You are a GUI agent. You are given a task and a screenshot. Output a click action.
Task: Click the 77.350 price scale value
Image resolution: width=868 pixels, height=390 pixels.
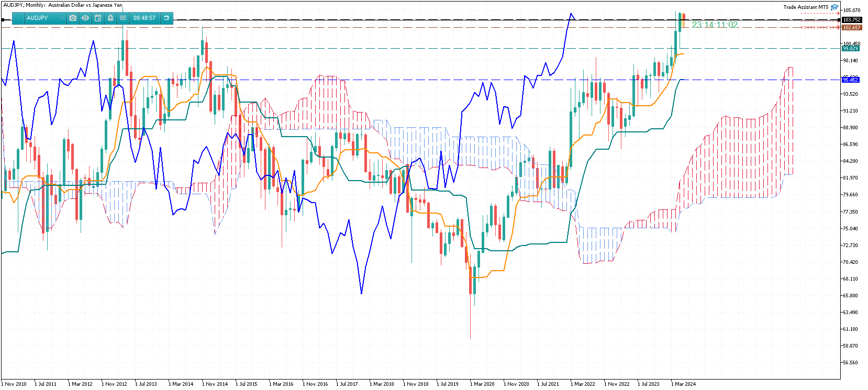(x=850, y=211)
